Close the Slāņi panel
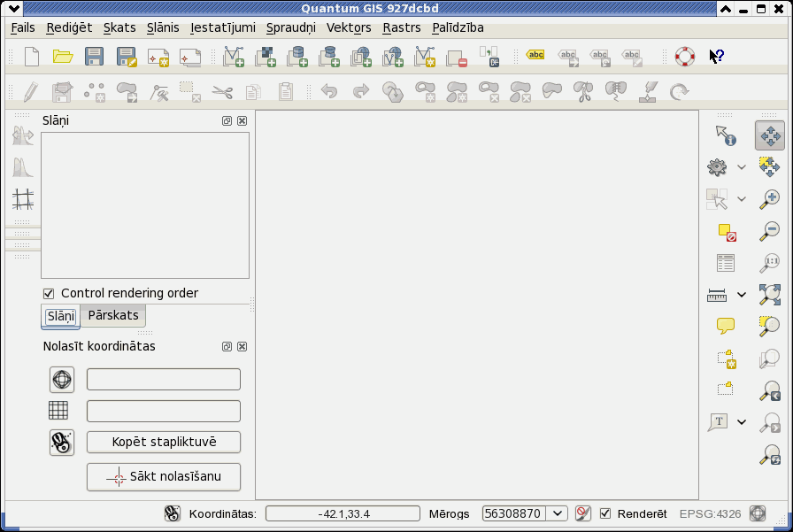 (243, 121)
